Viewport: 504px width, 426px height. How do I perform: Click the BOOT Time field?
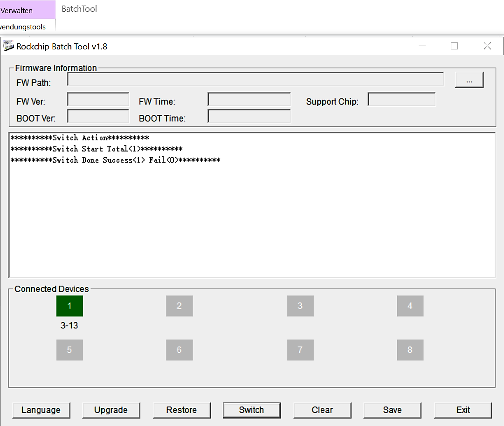click(x=249, y=116)
